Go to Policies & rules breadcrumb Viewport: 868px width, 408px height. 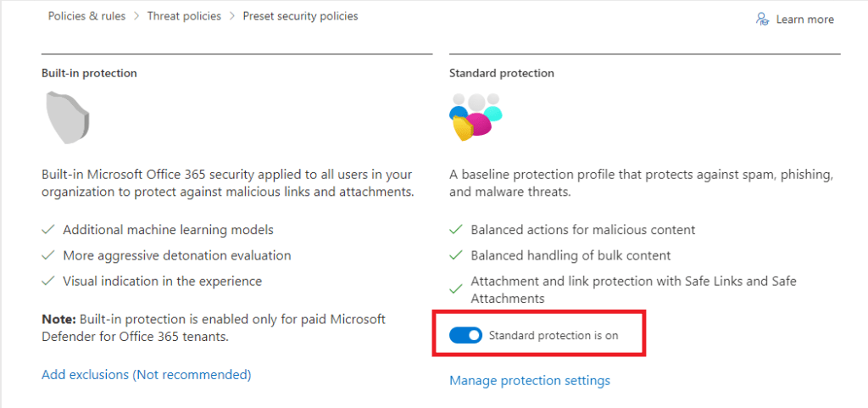(x=86, y=16)
